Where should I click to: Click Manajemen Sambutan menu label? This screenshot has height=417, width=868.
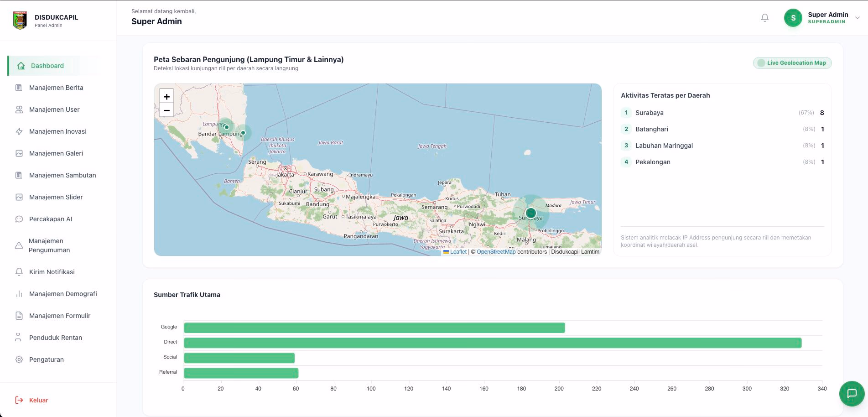pyautogui.click(x=62, y=175)
